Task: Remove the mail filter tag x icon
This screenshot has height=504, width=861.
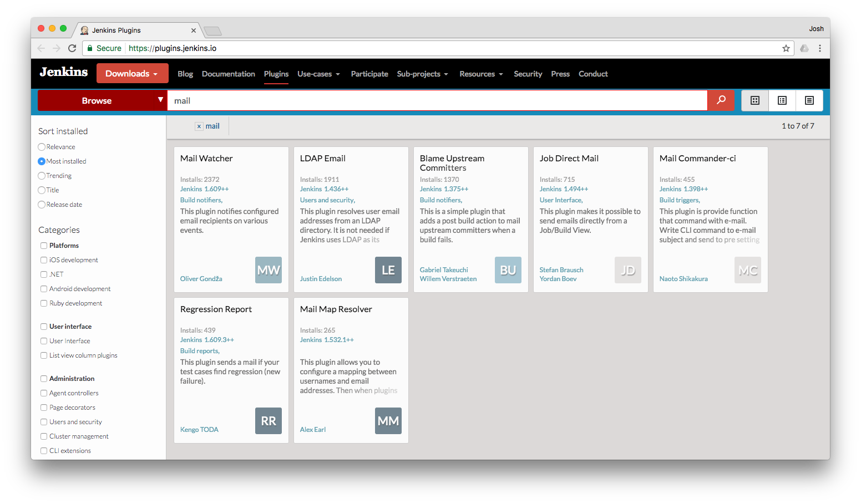Action: coord(199,126)
